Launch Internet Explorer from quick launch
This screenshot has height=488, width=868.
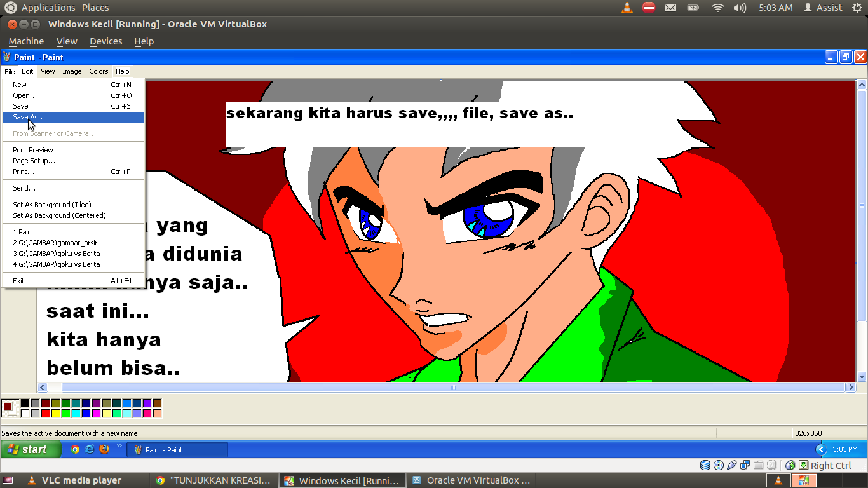point(90,449)
